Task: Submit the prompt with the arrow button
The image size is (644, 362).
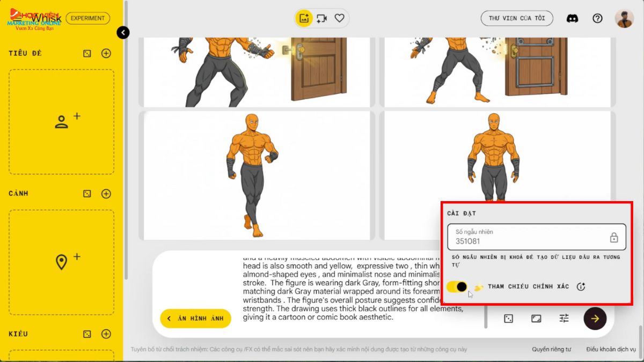Action: coord(595,319)
